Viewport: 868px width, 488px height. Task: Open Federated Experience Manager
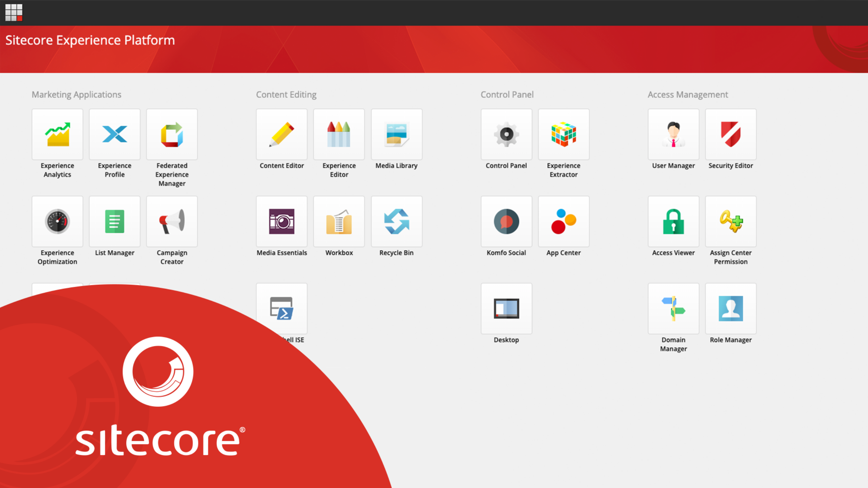pyautogui.click(x=172, y=134)
